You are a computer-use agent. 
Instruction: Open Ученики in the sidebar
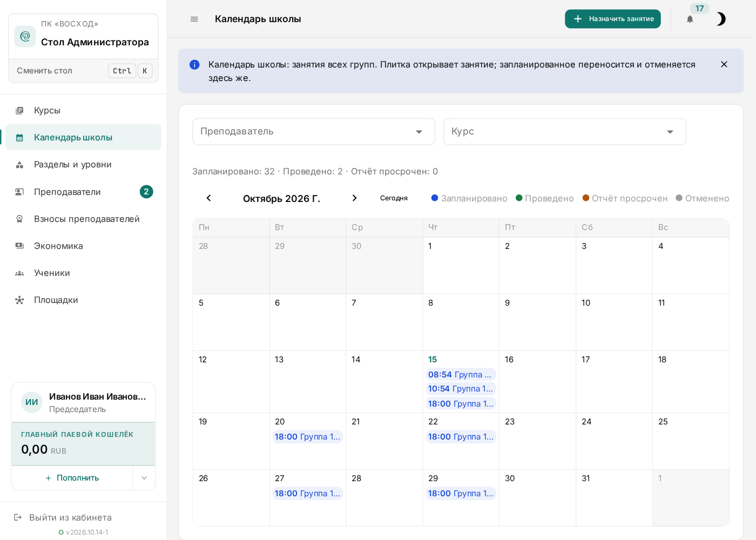click(83, 273)
